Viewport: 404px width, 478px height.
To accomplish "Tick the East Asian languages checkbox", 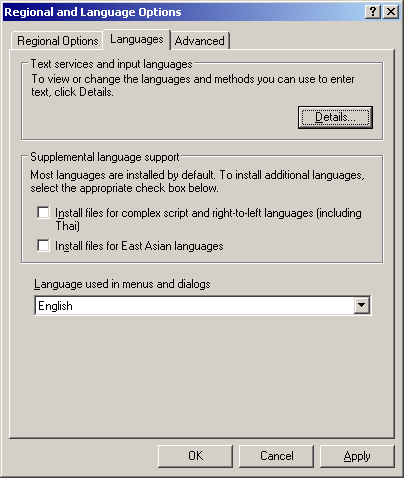I will click(43, 246).
